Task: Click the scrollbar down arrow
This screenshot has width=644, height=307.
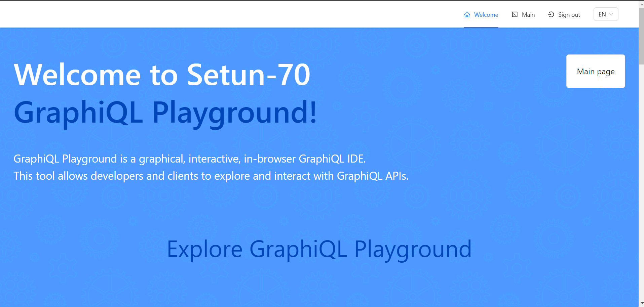Action: (641, 304)
